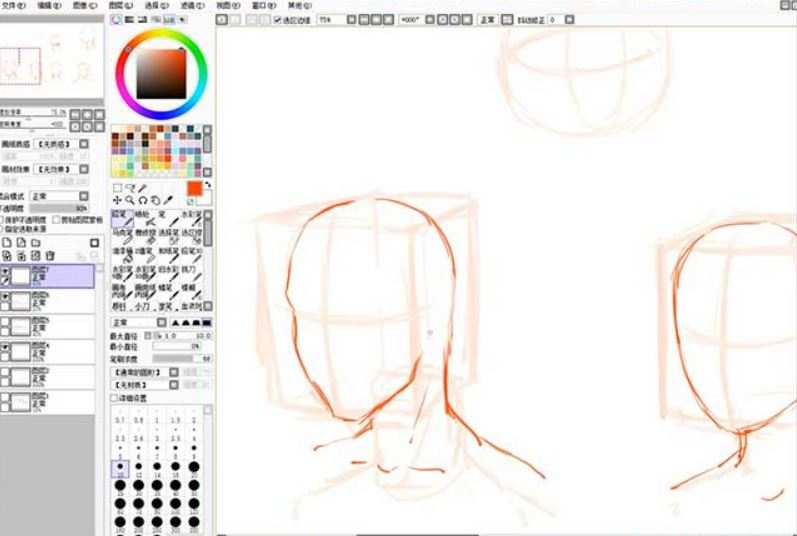Enable the preserve opacity checkbox
797x536 pixels.
tap(4, 217)
